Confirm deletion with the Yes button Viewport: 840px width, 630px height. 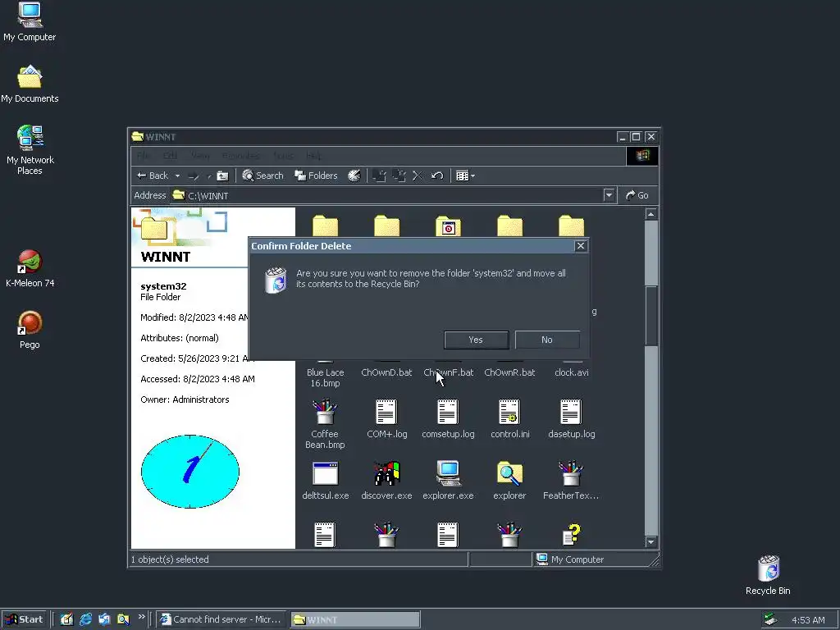[477, 340]
